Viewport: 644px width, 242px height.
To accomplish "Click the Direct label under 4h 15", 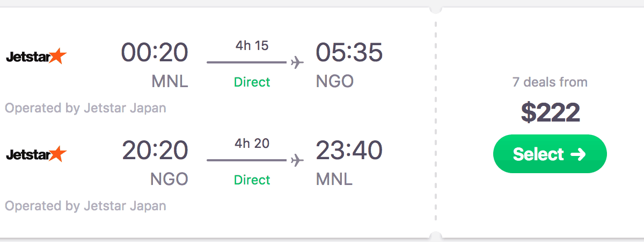I will coord(252,82).
